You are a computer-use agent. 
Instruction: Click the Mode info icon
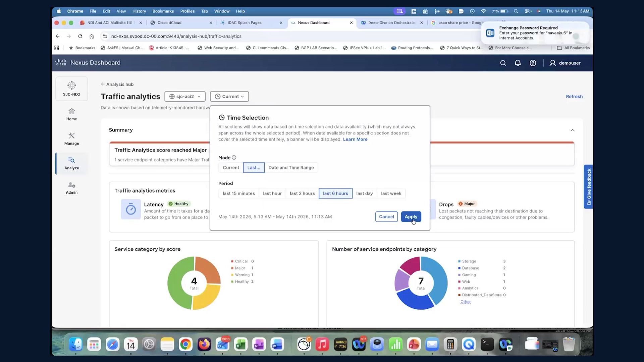[234, 158]
